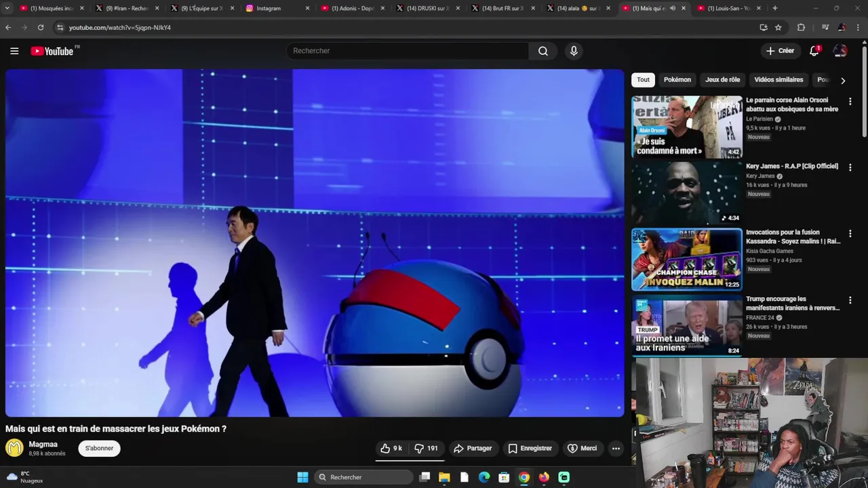Open the Alain Orsoni video thumbnail
This screenshot has height=488, width=868.
[x=687, y=127]
